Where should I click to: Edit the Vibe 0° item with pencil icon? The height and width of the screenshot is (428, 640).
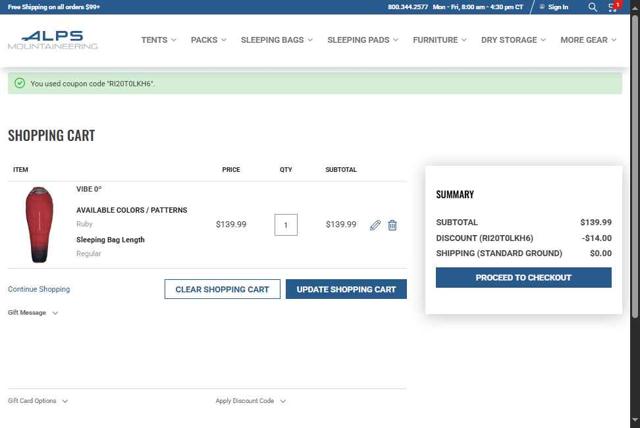coord(375,225)
